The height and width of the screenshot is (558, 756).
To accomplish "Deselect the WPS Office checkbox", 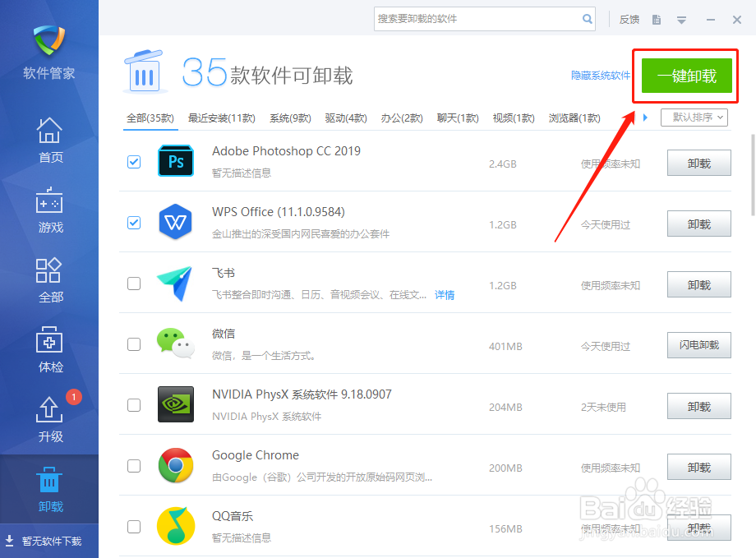I will click(x=134, y=223).
